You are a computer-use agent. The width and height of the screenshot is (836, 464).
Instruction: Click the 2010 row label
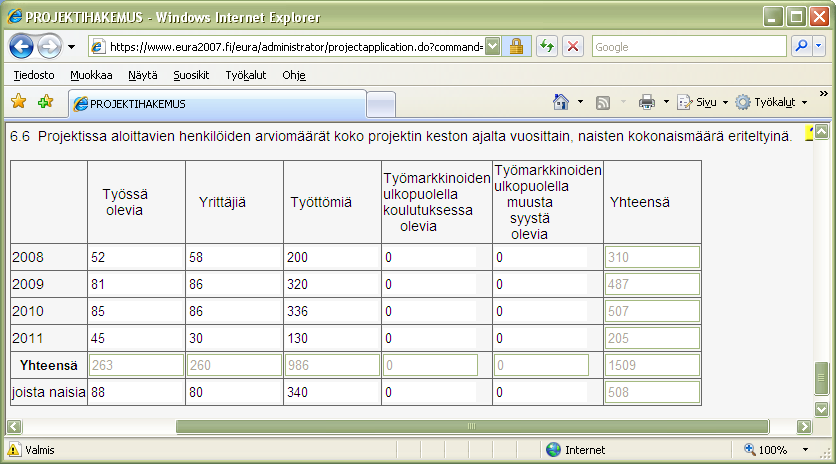(x=28, y=311)
